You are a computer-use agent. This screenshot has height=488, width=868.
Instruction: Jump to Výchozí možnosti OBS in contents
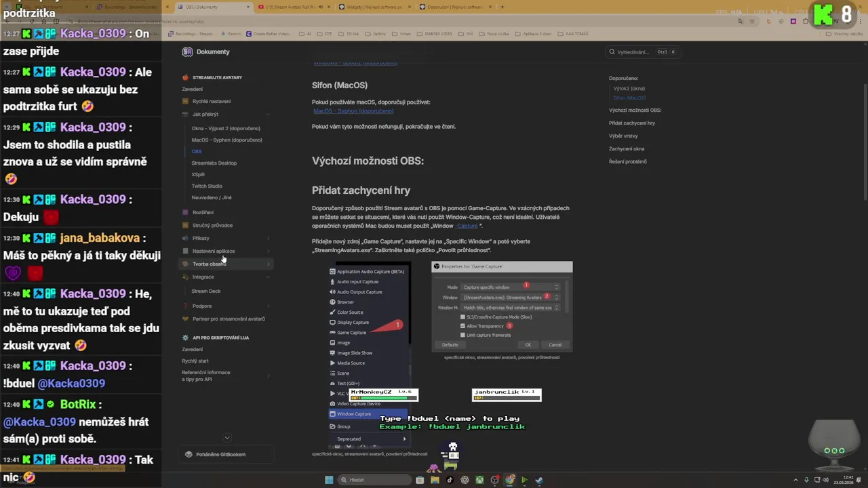(x=635, y=110)
